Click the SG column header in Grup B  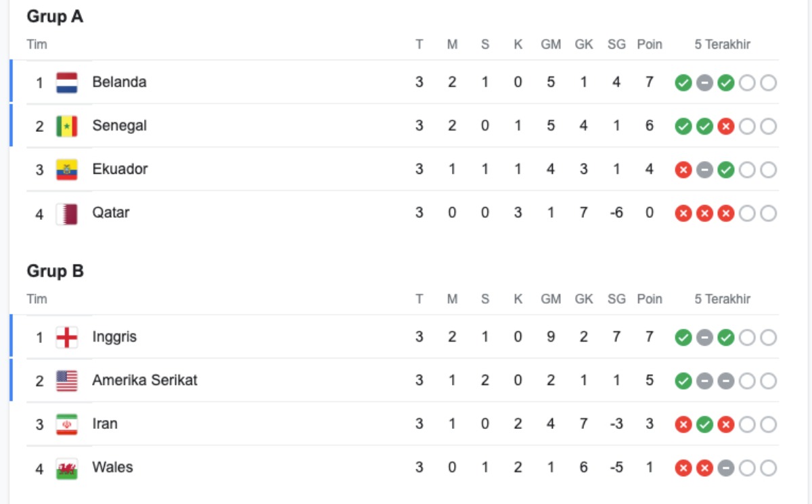(616, 299)
